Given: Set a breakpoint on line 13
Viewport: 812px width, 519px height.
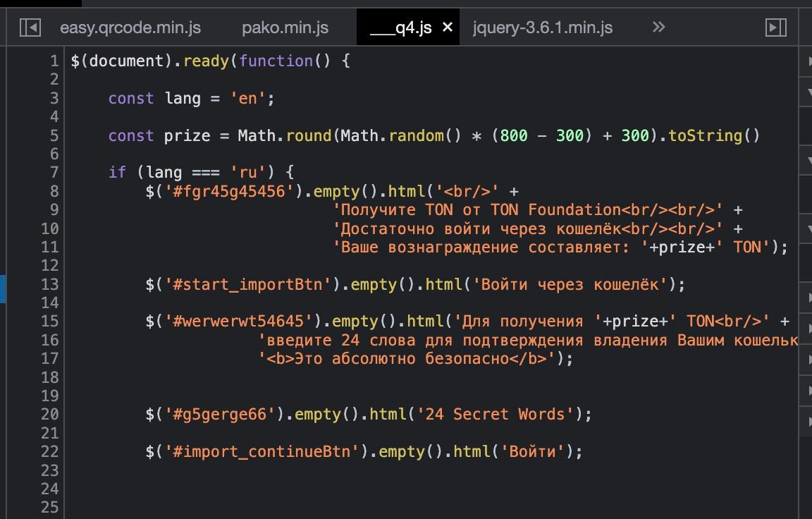Looking at the screenshot, I should [x=50, y=284].
